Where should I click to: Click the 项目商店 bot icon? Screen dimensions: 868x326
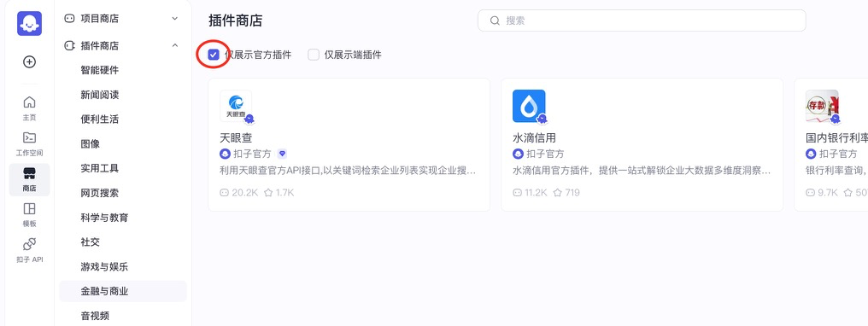tap(70, 18)
